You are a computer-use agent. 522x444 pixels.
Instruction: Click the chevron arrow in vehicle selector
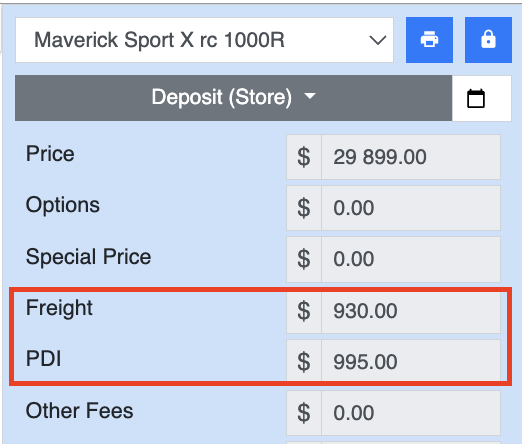click(378, 41)
